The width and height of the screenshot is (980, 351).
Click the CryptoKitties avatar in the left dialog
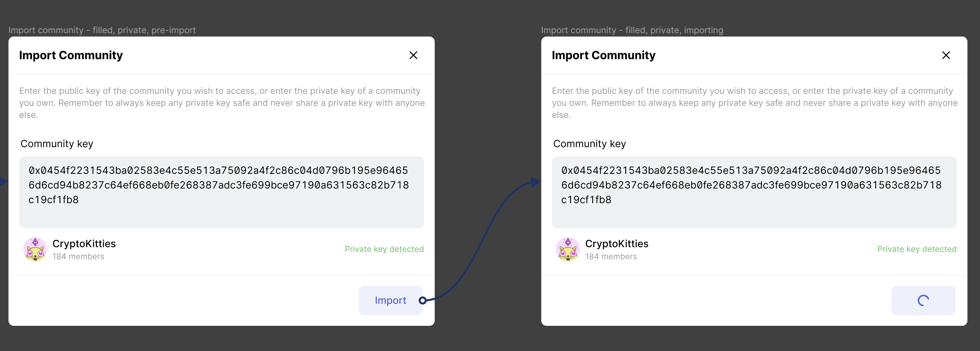[35, 249]
